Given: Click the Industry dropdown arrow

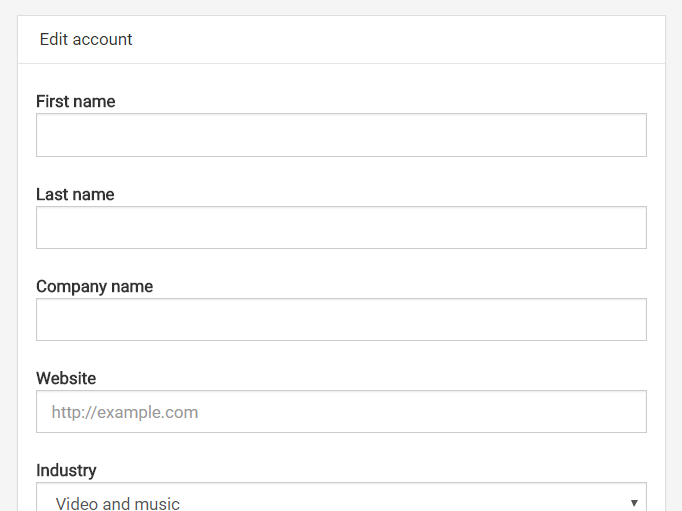Looking at the screenshot, I should [634, 503].
